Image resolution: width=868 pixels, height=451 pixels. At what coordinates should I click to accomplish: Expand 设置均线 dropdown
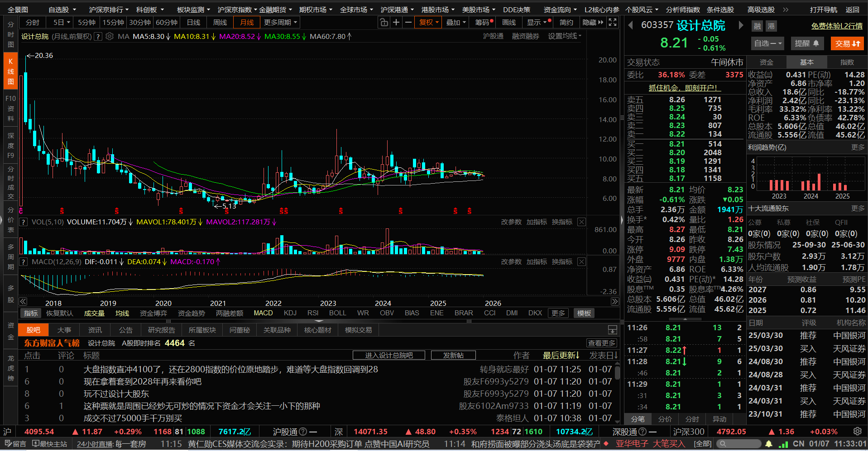(565, 36)
